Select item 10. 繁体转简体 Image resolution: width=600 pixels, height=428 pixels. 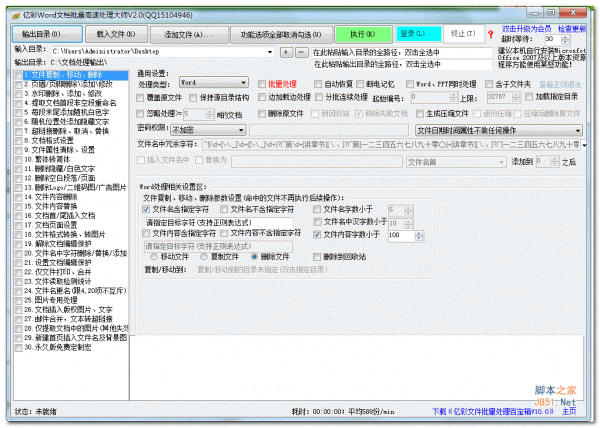(x=47, y=159)
